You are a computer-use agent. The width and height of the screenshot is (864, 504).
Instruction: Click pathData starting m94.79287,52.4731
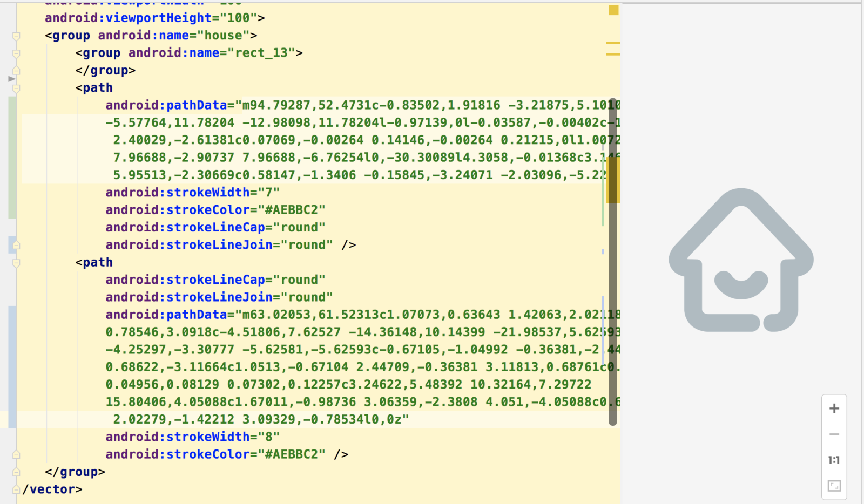[363, 105]
